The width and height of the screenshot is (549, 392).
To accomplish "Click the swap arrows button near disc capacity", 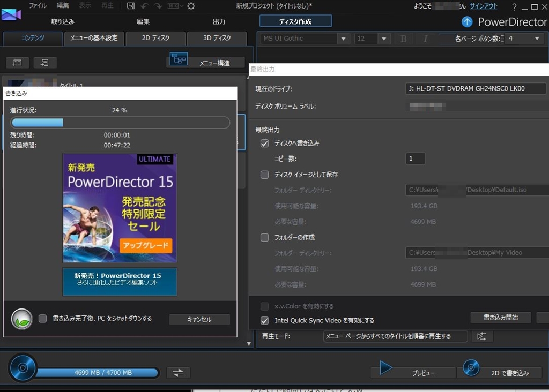I will click(x=178, y=372).
